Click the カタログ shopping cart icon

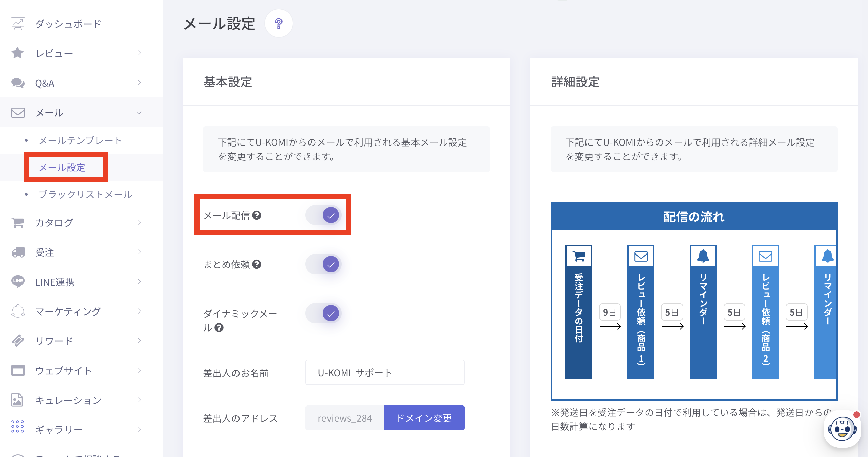(x=18, y=222)
